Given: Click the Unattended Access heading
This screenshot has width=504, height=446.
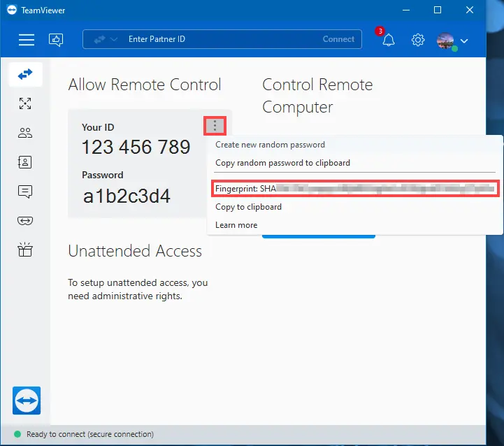Looking at the screenshot, I should click(x=135, y=251).
